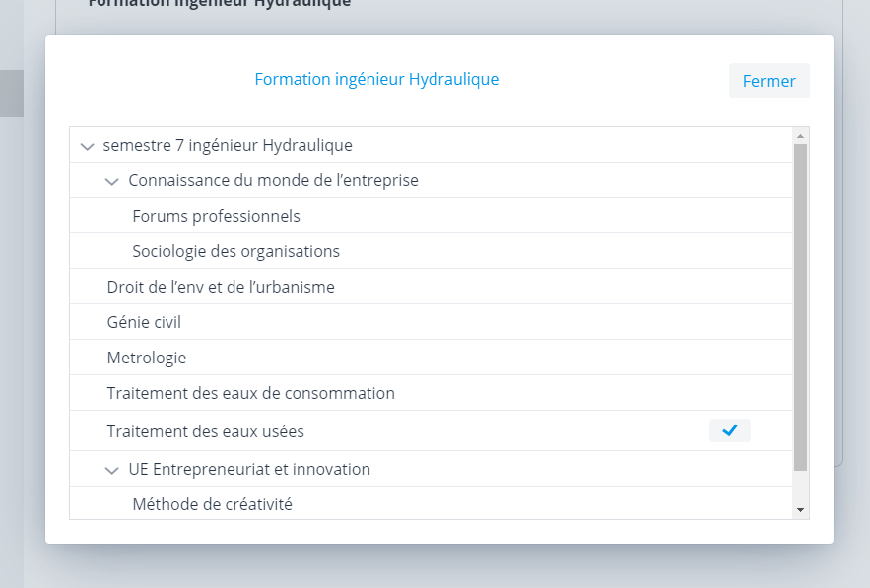This screenshot has height=588, width=870.
Task: Select Traitement des eaux de consommation
Action: pos(250,393)
